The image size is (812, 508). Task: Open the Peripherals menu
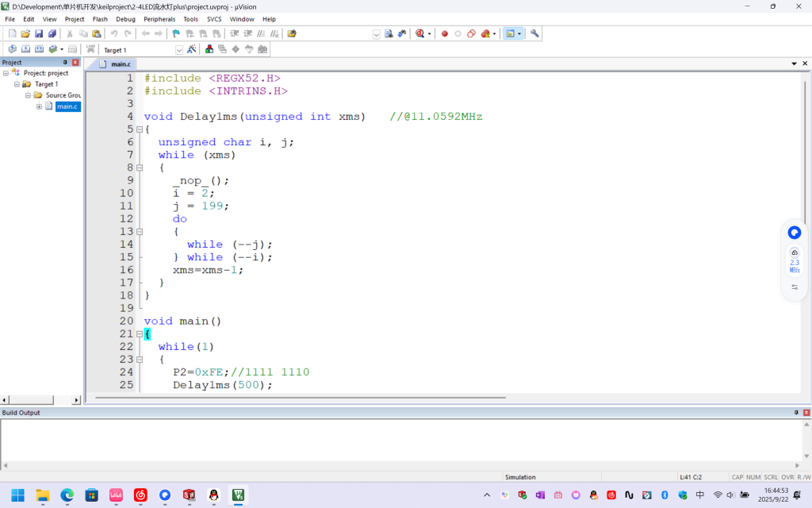click(159, 19)
